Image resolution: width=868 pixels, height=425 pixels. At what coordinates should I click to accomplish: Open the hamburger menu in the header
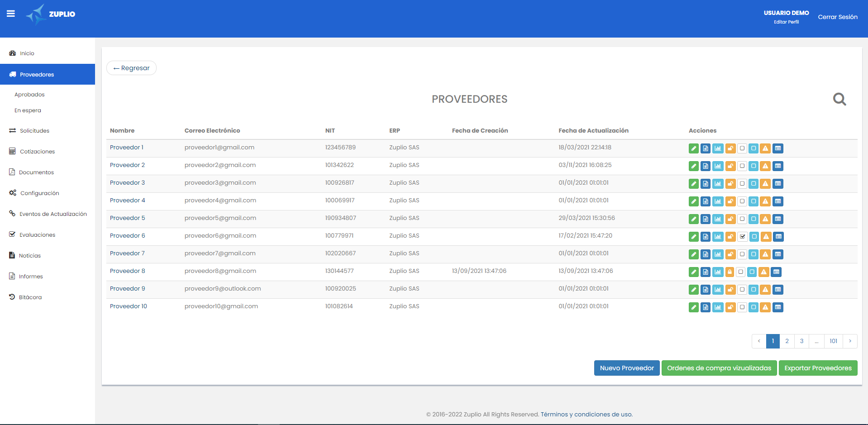[x=11, y=14]
